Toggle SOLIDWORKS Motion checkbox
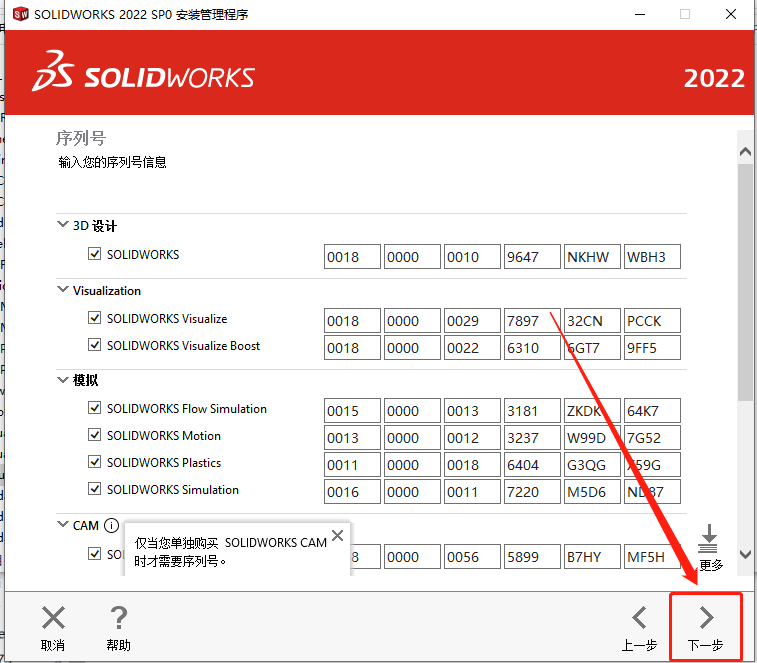Screen dimensions: 757x663 pyautogui.click(x=95, y=435)
